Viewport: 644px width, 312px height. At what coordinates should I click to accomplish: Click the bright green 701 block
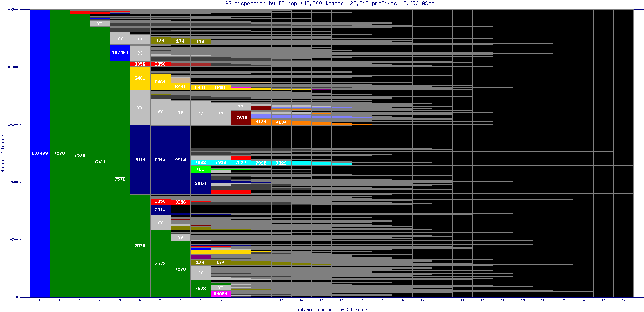click(x=201, y=169)
